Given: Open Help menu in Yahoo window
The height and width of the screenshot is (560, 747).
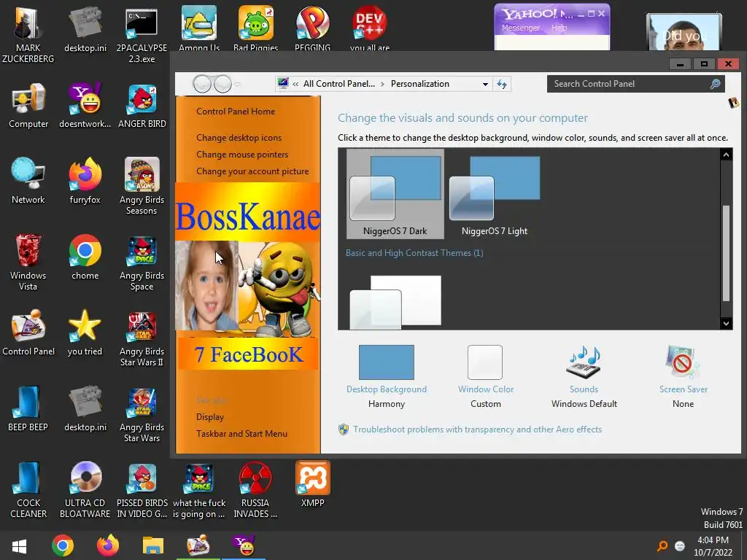Looking at the screenshot, I should point(560,28).
